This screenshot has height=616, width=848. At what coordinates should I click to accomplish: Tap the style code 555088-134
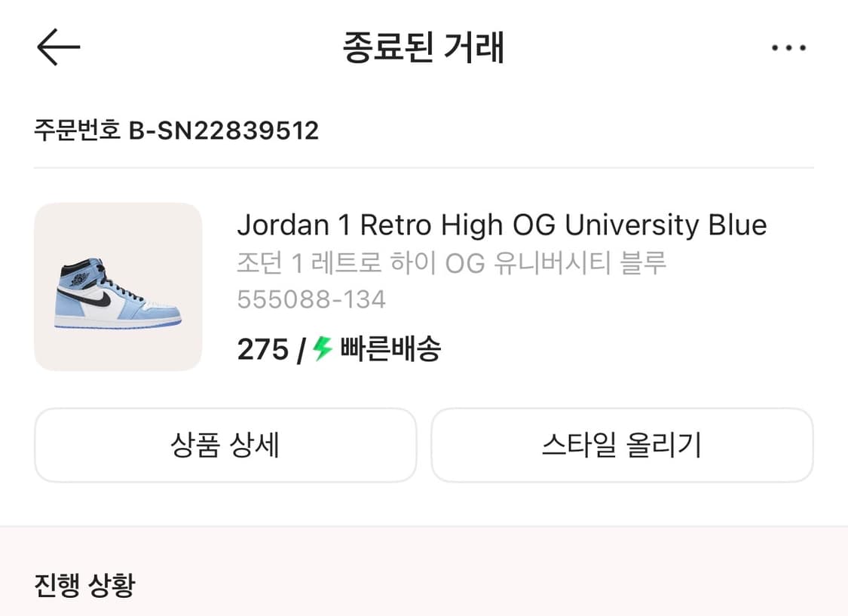click(312, 299)
